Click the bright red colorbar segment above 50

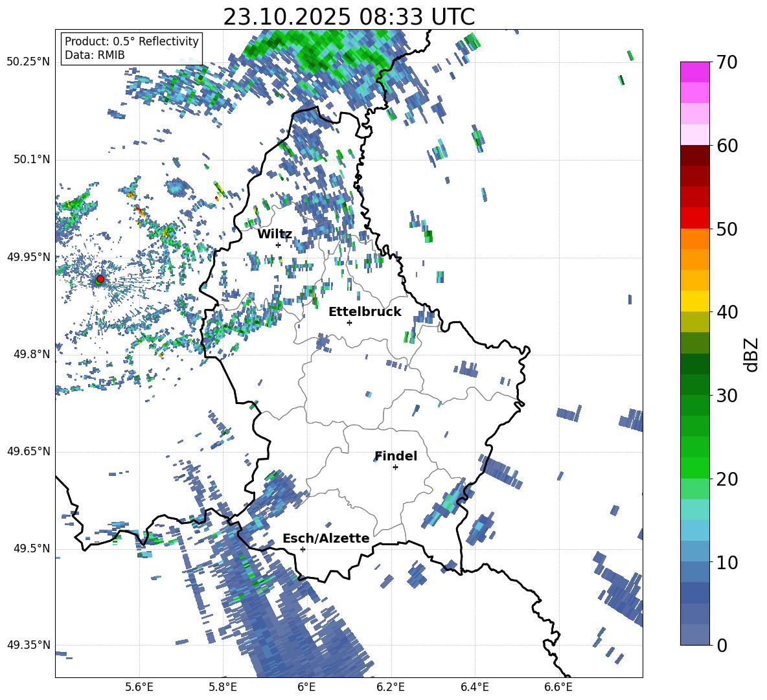[x=695, y=218]
